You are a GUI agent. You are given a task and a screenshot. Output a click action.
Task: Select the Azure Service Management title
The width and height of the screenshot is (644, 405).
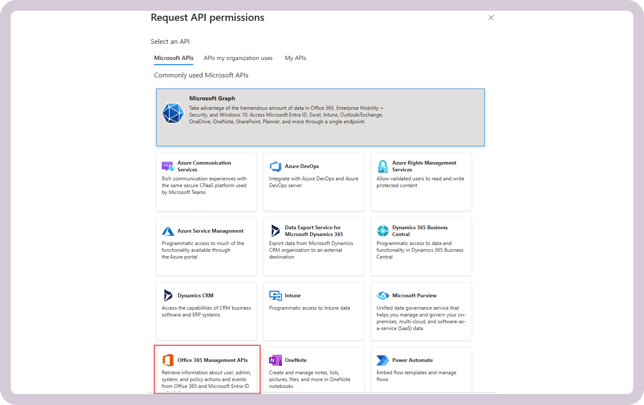(x=210, y=231)
